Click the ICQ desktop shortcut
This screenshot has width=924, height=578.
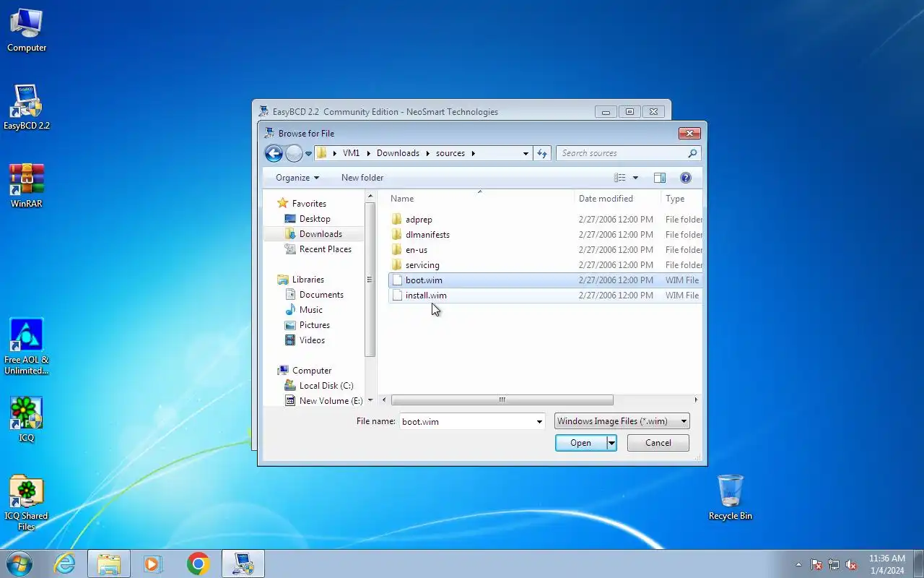coord(27,419)
